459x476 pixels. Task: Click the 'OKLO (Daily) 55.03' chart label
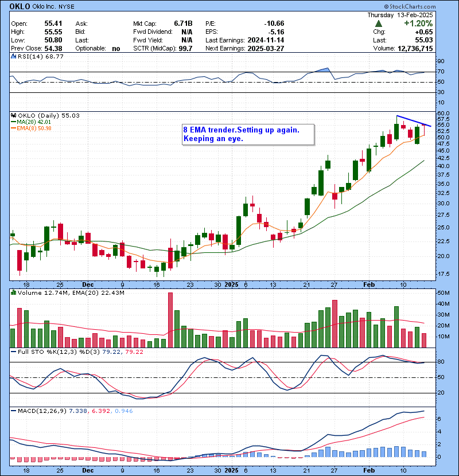pyautogui.click(x=49, y=116)
